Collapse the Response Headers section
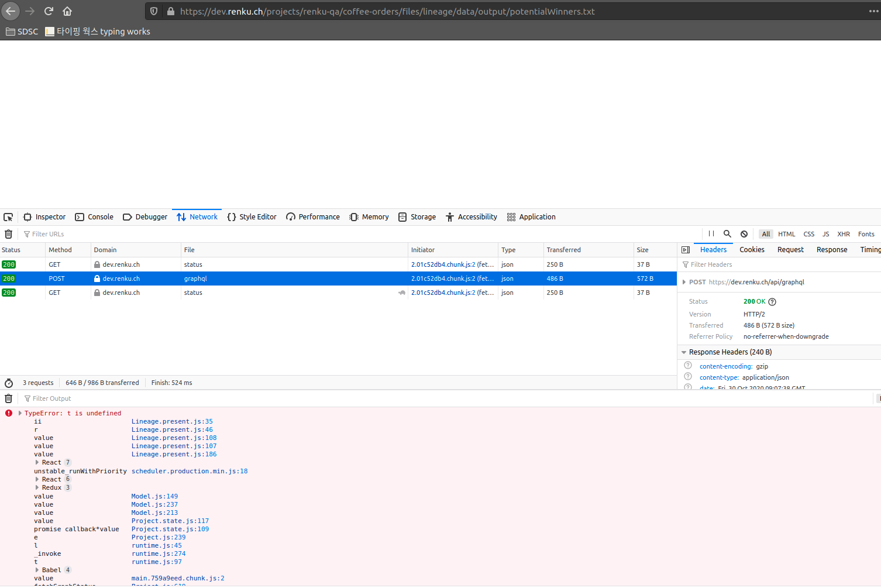The height and width of the screenshot is (588, 881). coord(683,352)
